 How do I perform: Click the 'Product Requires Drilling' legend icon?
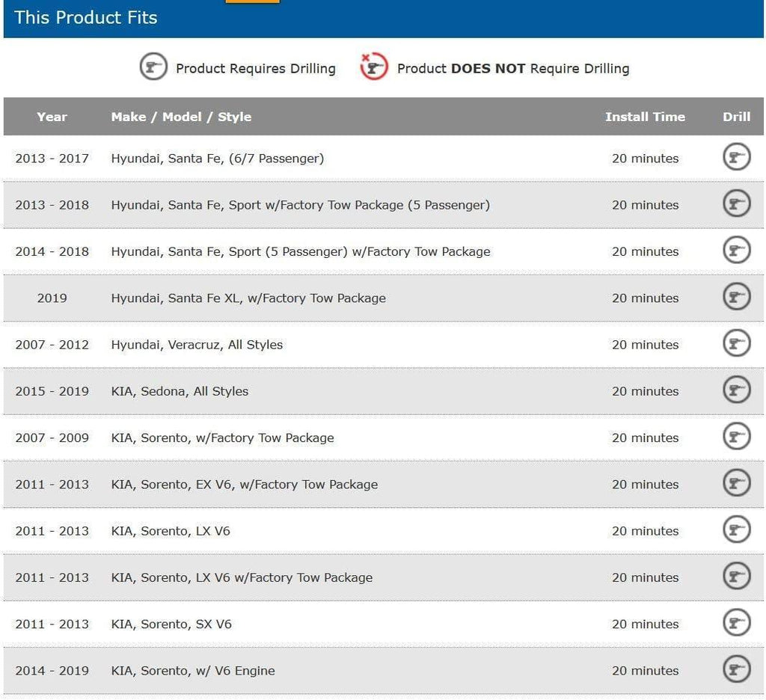click(x=153, y=68)
